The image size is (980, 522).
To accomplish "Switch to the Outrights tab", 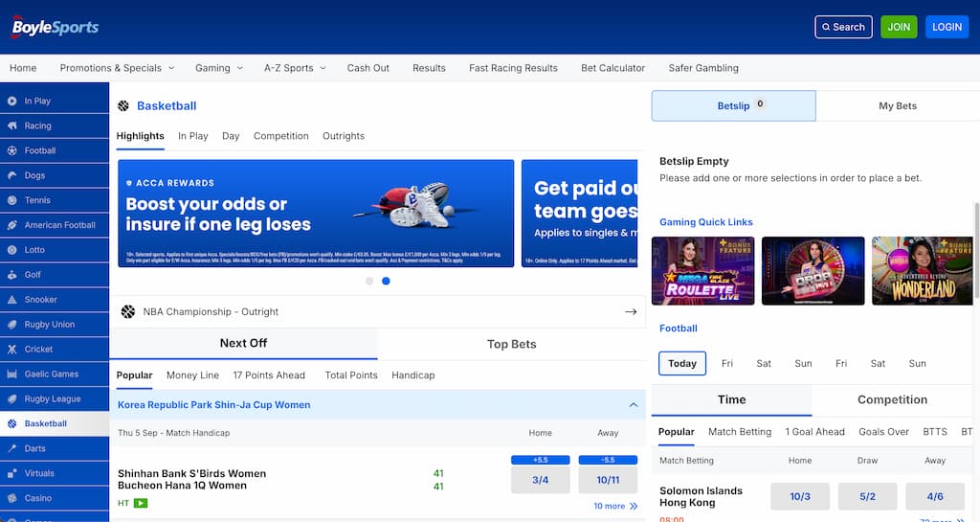I will [x=344, y=136].
